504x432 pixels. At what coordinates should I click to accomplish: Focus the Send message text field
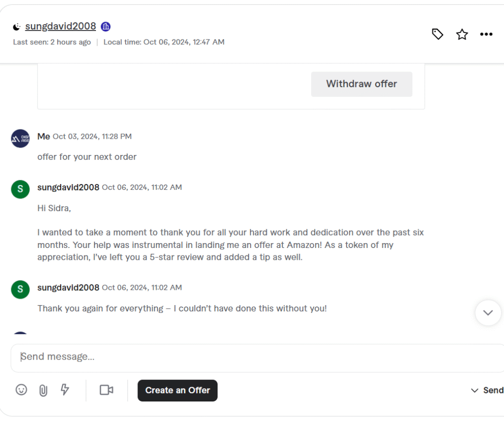click(x=246, y=357)
